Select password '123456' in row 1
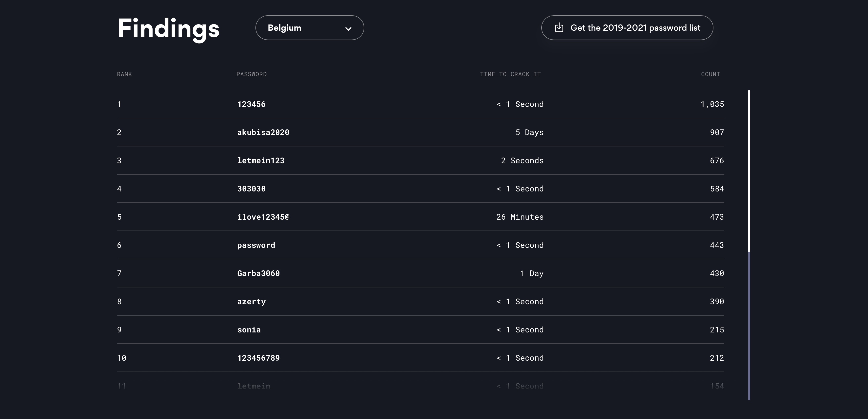 [x=251, y=104]
